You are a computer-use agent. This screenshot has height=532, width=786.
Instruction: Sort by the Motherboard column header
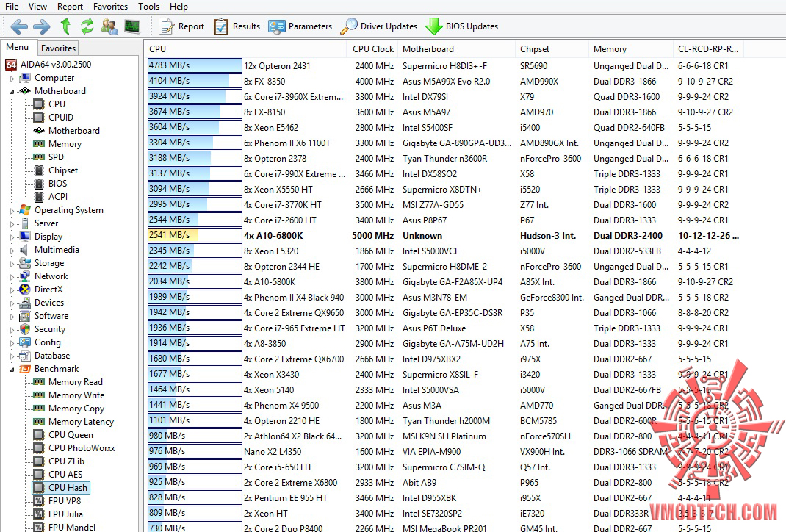tap(456, 49)
